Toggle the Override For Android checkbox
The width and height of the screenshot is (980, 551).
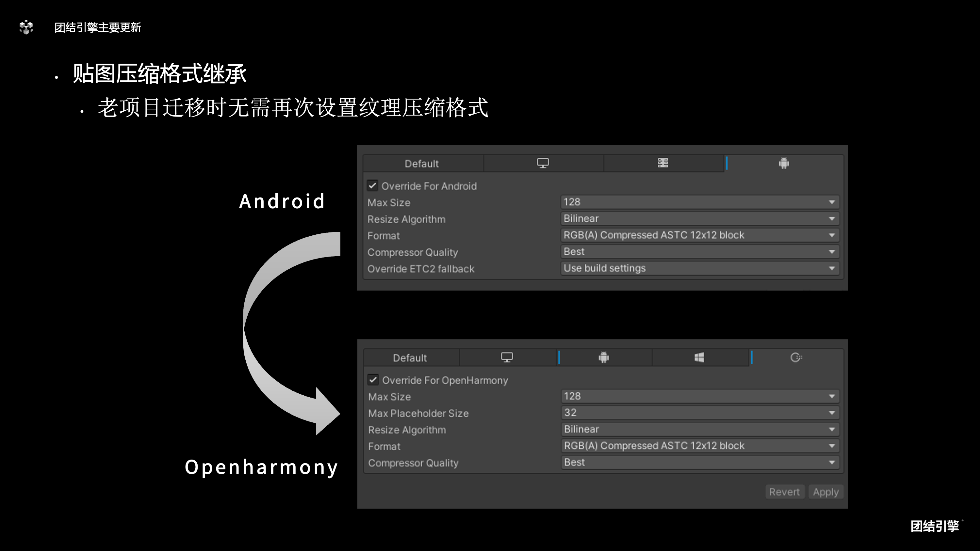[x=372, y=185]
